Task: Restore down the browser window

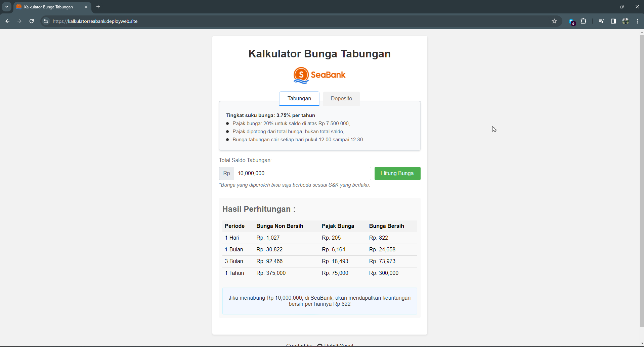Action: click(622, 7)
